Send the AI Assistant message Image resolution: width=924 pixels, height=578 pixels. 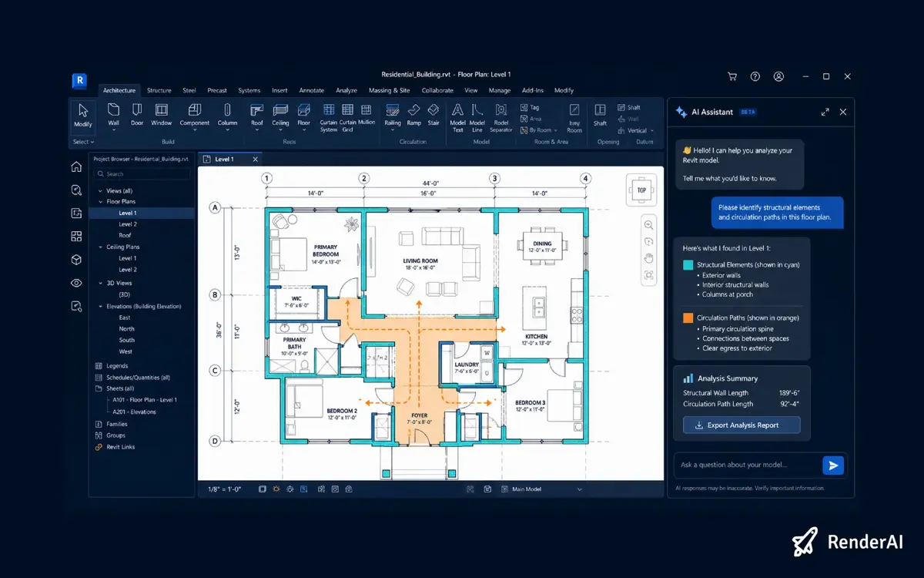tap(832, 465)
